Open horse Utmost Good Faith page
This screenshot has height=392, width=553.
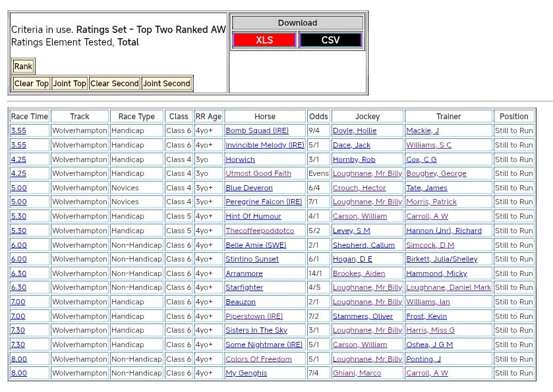[x=258, y=174]
